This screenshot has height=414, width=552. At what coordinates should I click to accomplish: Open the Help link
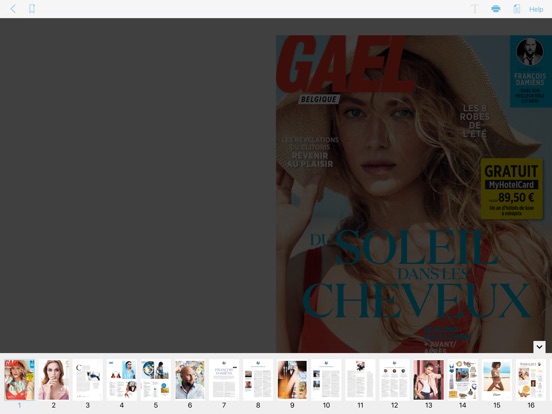(536, 9)
